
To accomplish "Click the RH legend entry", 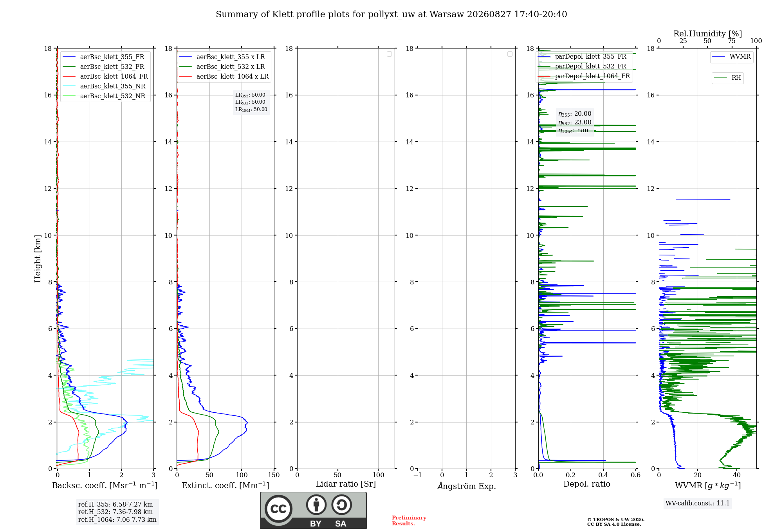I will [727, 78].
